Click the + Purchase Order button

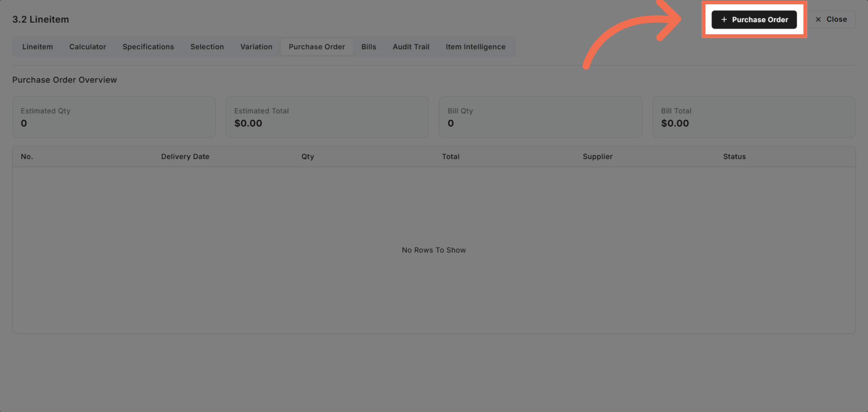click(x=754, y=20)
